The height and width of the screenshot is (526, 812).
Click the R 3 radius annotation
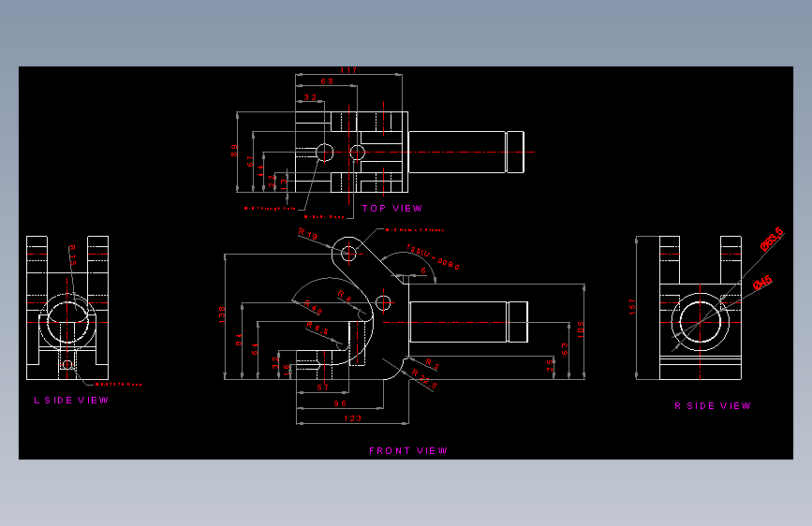(433, 364)
